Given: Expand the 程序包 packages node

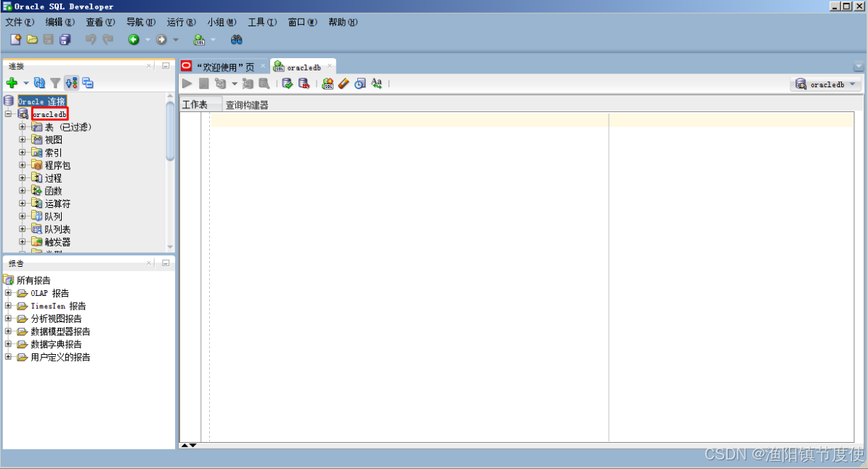Looking at the screenshot, I should pyautogui.click(x=22, y=164).
